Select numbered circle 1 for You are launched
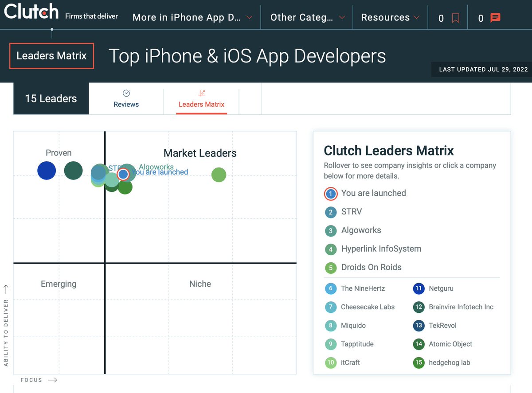 331,194
